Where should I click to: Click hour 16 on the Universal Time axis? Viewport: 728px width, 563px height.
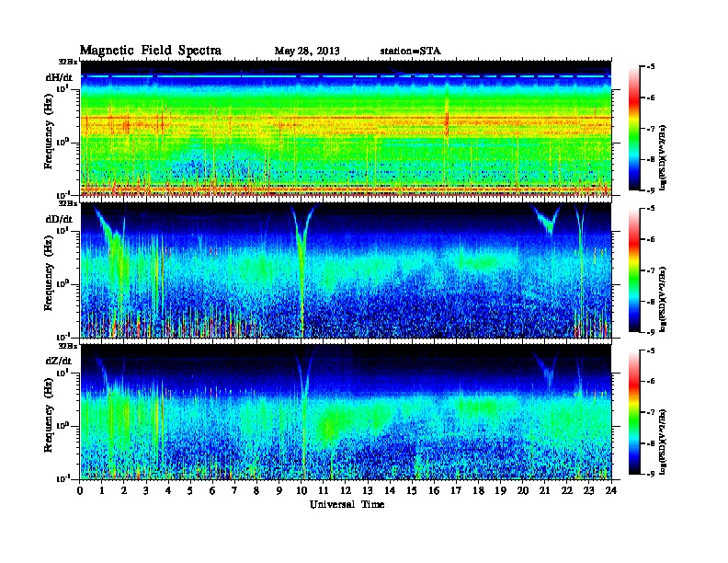pyautogui.click(x=434, y=491)
